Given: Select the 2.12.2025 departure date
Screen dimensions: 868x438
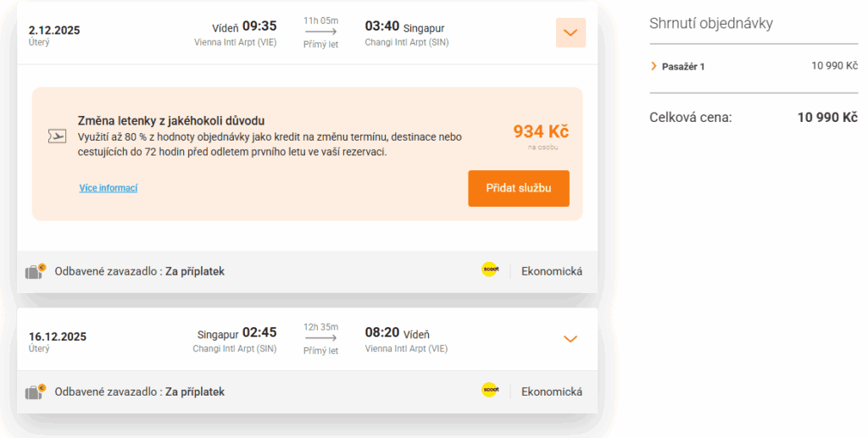Looking at the screenshot, I should (54, 30).
